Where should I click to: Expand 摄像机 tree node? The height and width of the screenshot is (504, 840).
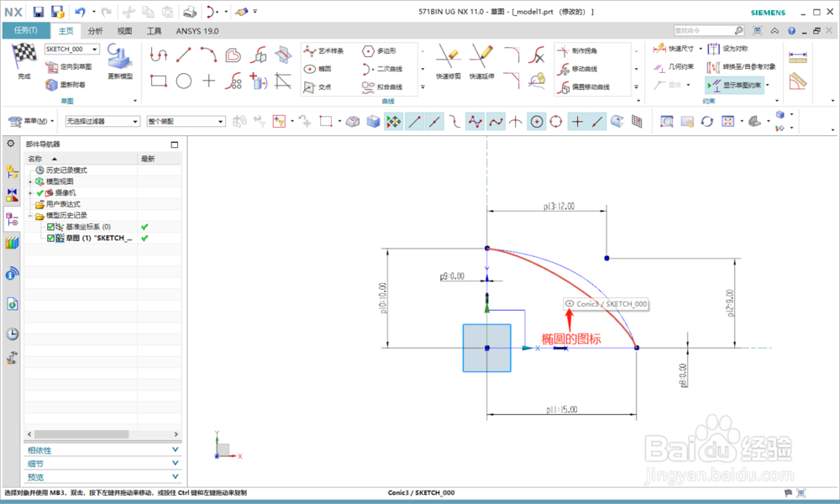[30, 193]
